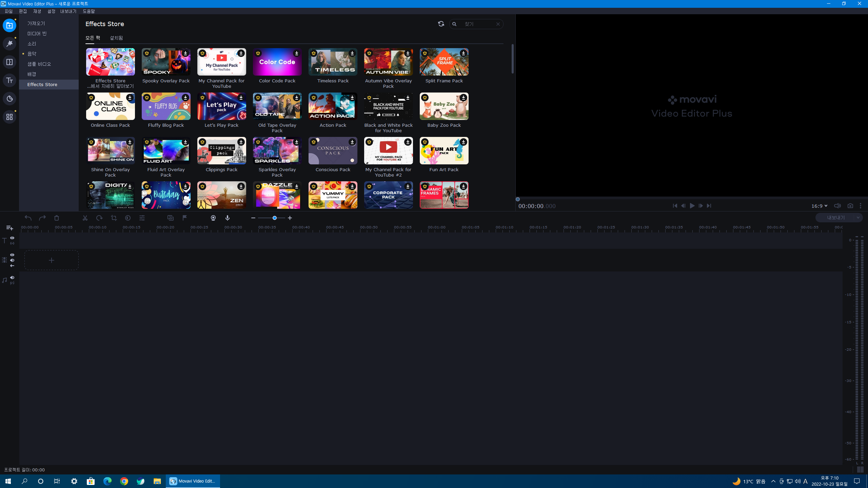This screenshot has width=868, height=488.
Task: Take a snapshot with the camera icon
Action: (x=850, y=206)
